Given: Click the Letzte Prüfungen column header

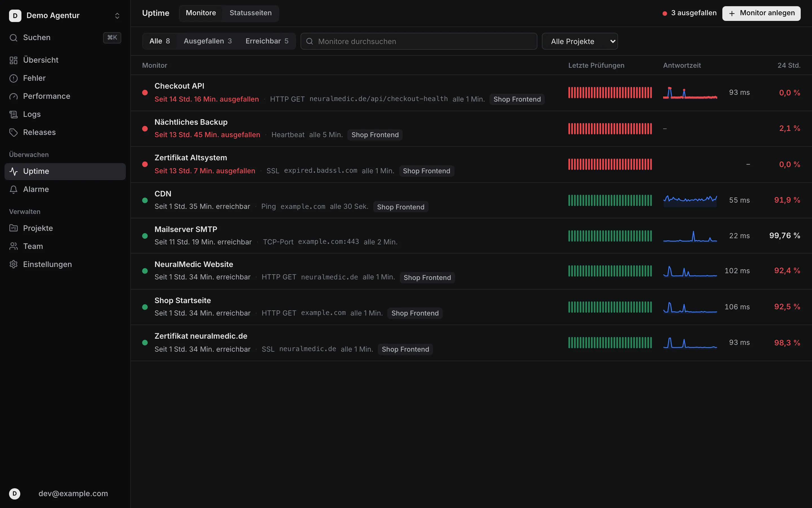Looking at the screenshot, I should coord(596,65).
